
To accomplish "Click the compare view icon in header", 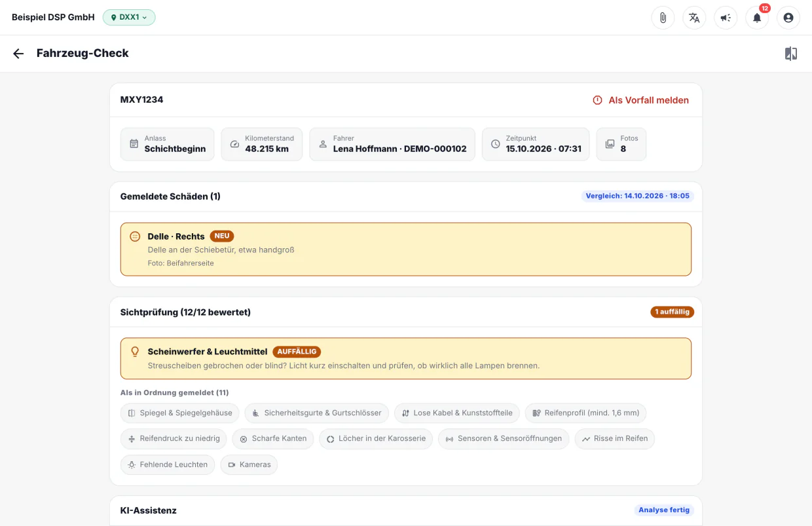I will [x=791, y=54].
